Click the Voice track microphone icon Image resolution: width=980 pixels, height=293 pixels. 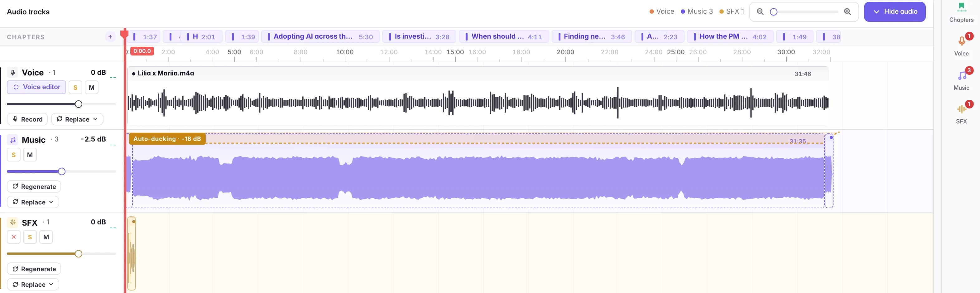[x=12, y=73]
